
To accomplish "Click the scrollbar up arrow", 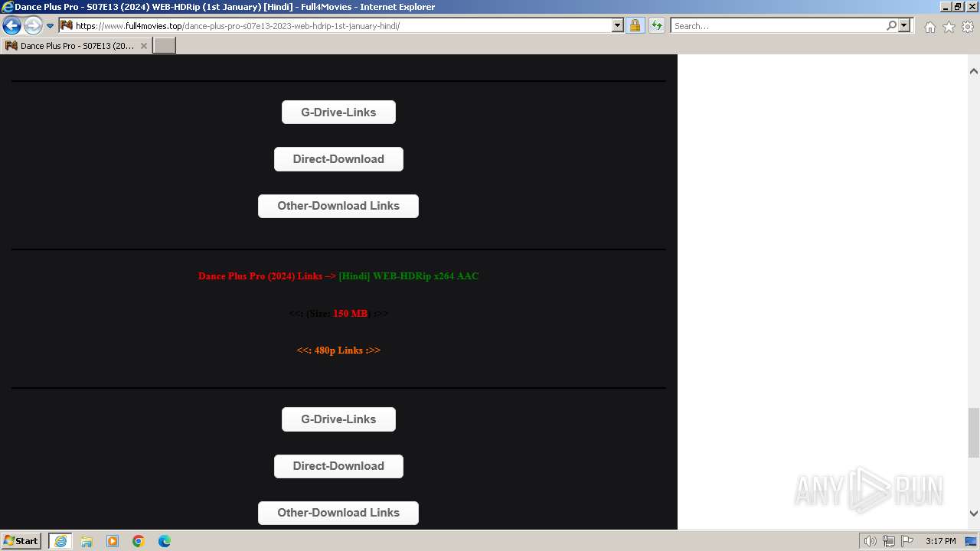I will (974, 71).
